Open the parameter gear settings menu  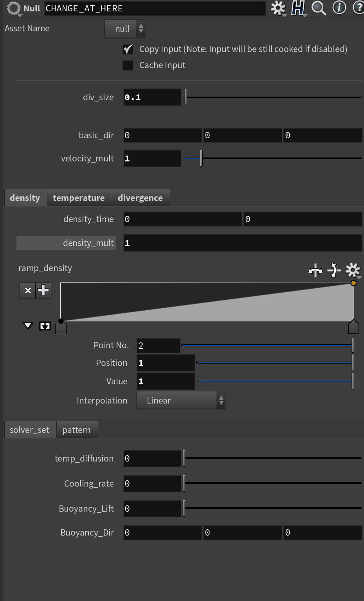click(278, 8)
